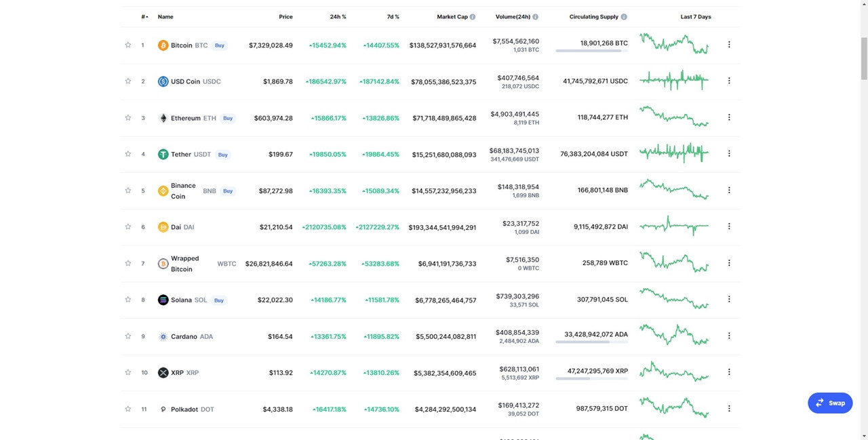Viewport: 868px width, 440px height.
Task: Show Market Cap info tooltip icon
Action: pyautogui.click(x=473, y=17)
